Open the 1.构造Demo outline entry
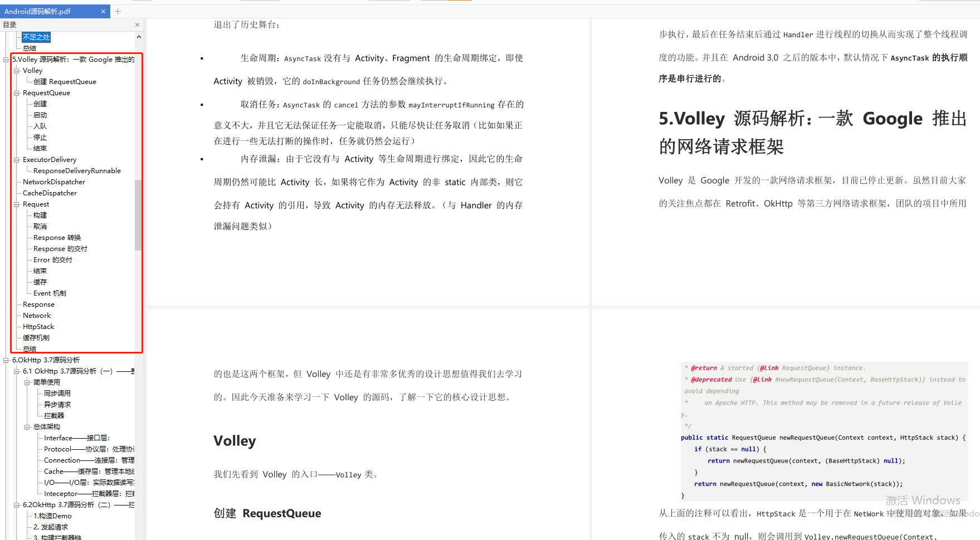The height and width of the screenshot is (540, 980). point(52,516)
